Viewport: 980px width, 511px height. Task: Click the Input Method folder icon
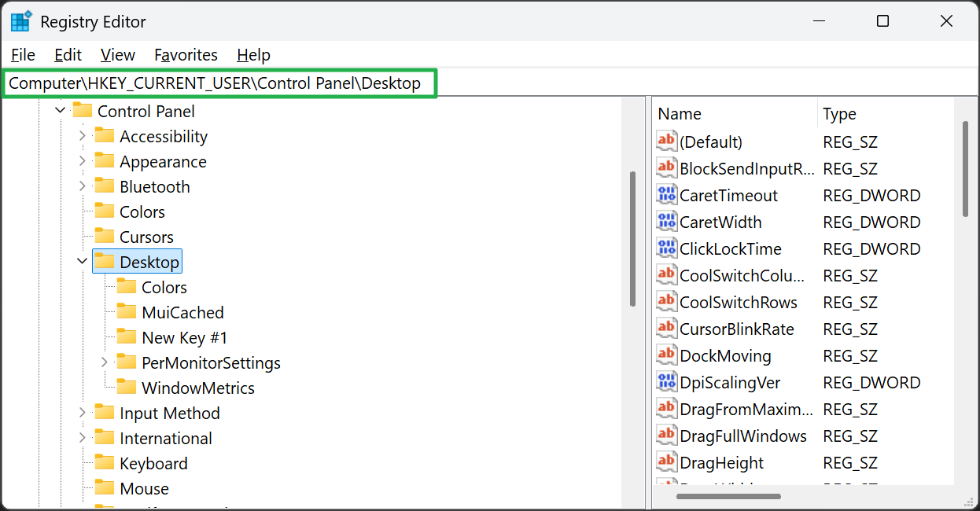[x=105, y=413]
